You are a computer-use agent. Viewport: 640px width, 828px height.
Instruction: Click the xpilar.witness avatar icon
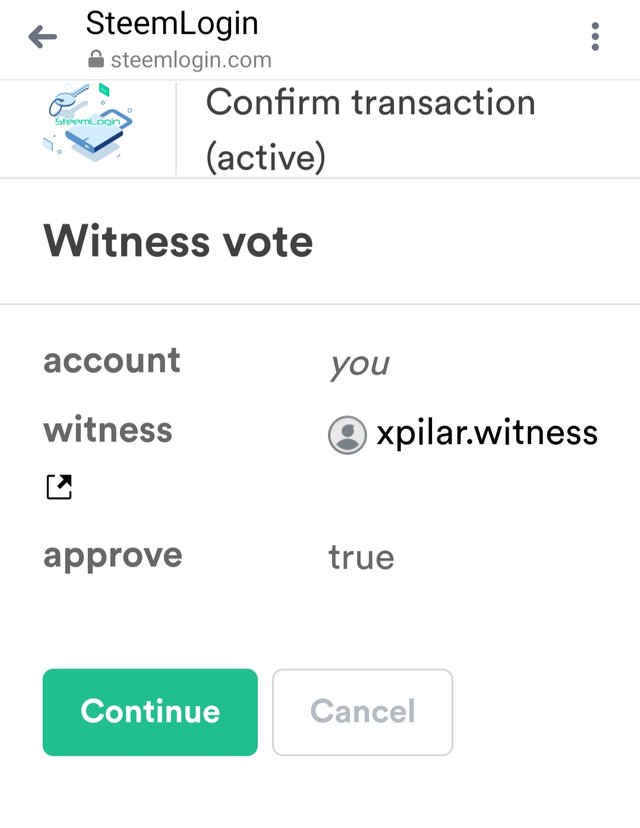click(347, 434)
